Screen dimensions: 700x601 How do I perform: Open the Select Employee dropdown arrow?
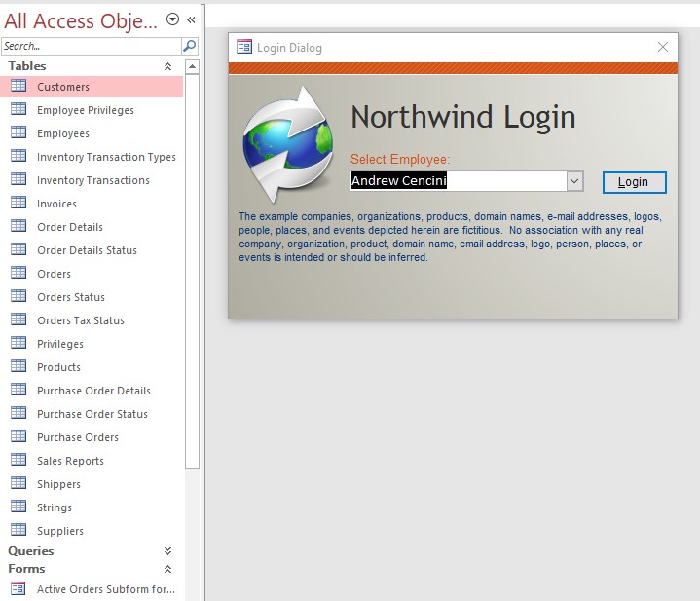click(x=574, y=181)
